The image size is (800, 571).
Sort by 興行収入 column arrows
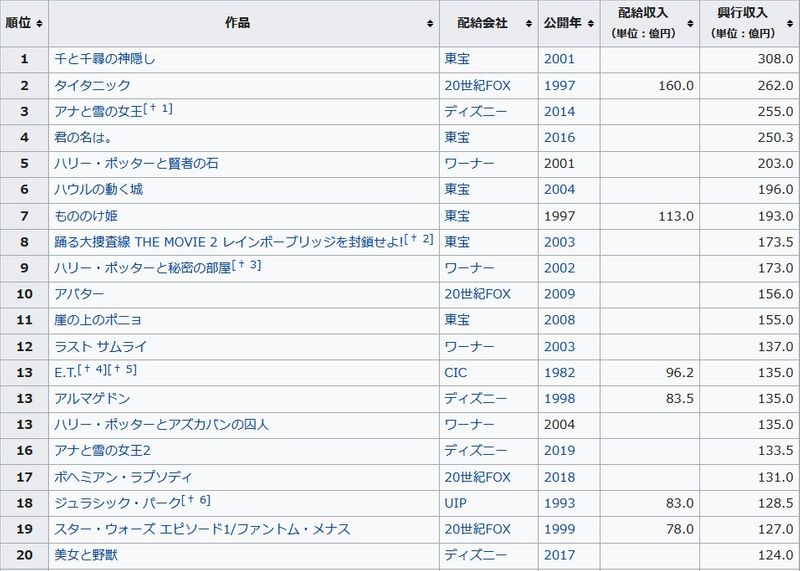(x=790, y=23)
